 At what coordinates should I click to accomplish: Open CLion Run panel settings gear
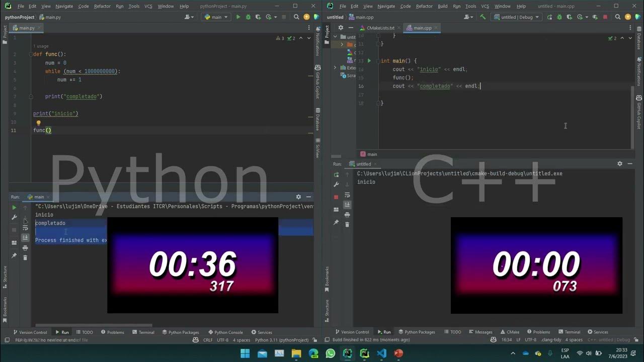click(620, 163)
